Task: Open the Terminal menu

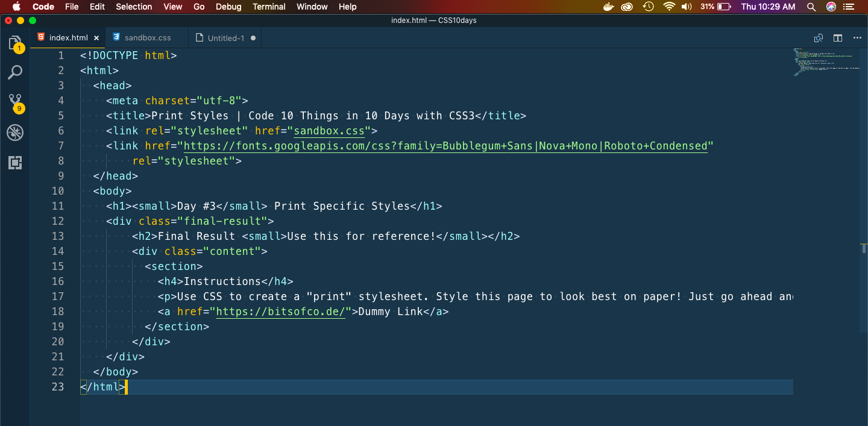Action: 269,7
